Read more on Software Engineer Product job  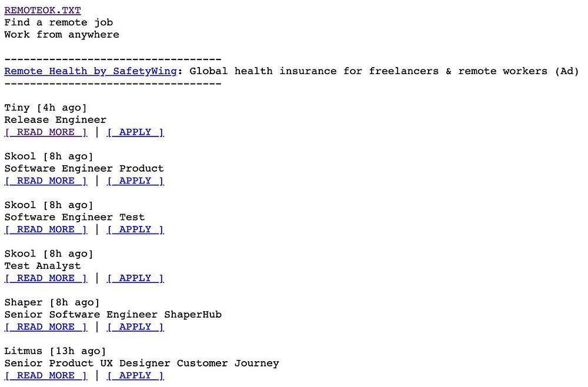point(46,181)
